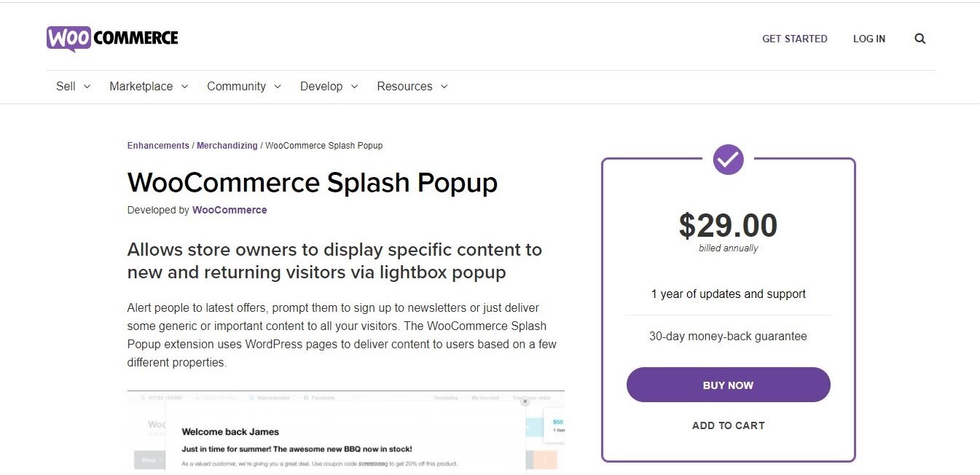The width and height of the screenshot is (980, 475).
Task: Navigate to the Merchandizing breadcrumb
Action: [227, 146]
